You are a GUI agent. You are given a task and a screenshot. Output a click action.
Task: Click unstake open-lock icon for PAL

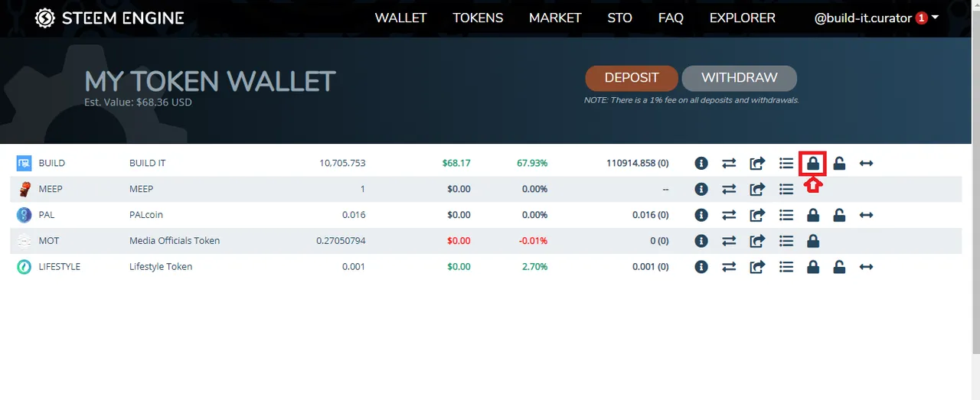click(x=839, y=215)
